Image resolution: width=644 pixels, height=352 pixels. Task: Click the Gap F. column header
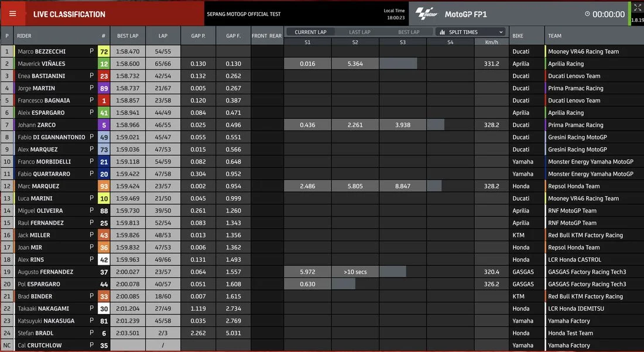tap(233, 36)
